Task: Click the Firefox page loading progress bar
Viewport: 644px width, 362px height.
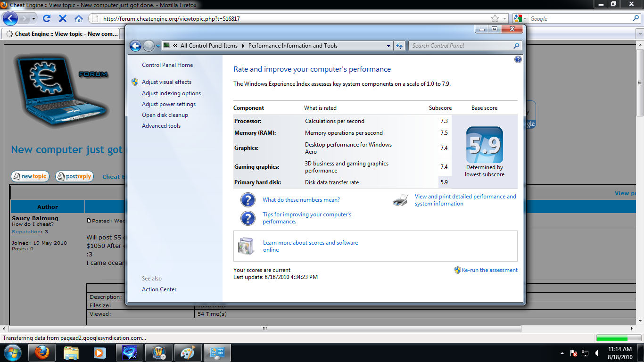Action: [x=618, y=338]
